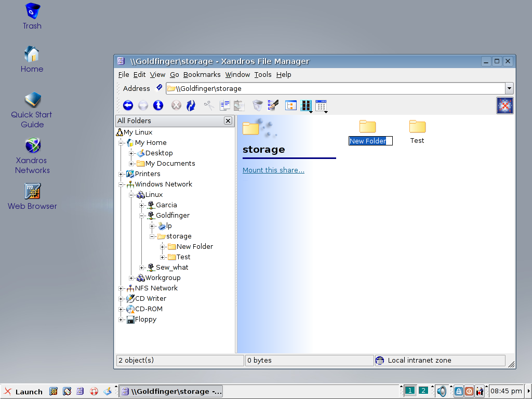Open the Address bar dropdown arrow
The height and width of the screenshot is (399, 532).
[509, 88]
